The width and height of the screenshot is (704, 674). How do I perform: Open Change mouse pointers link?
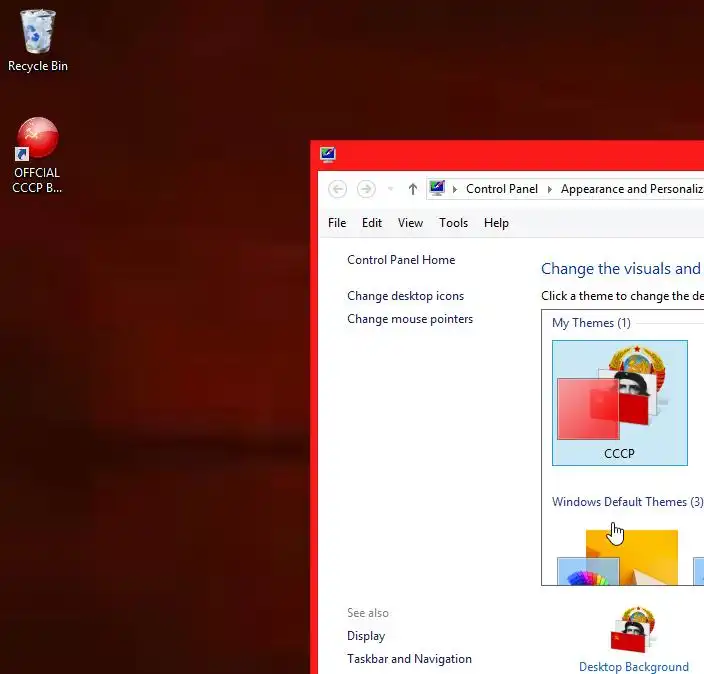410,319
